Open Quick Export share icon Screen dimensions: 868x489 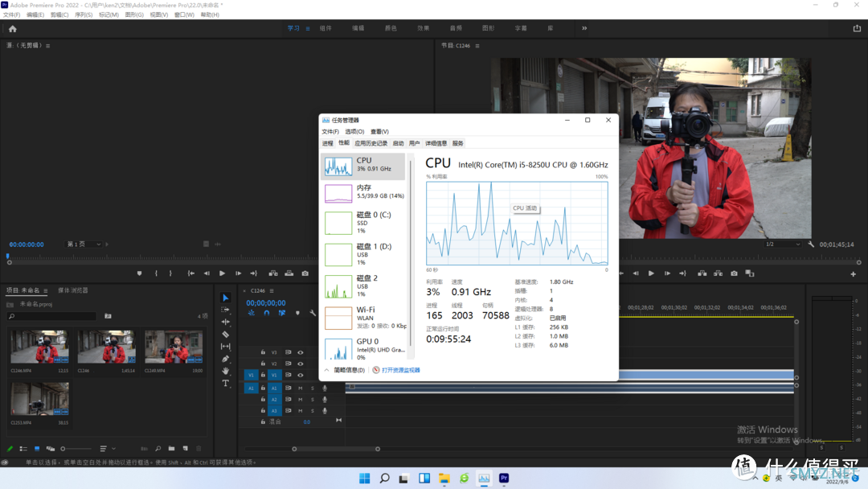857,28
